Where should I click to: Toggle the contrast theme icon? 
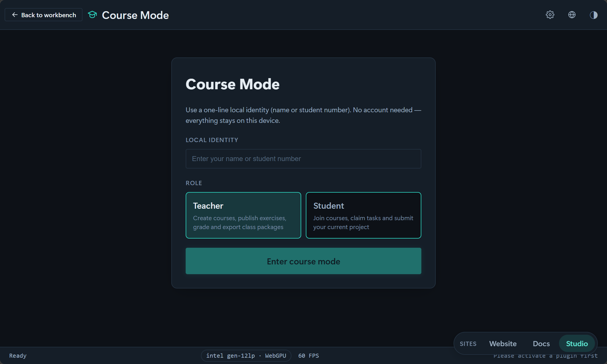tap(593, 15)
